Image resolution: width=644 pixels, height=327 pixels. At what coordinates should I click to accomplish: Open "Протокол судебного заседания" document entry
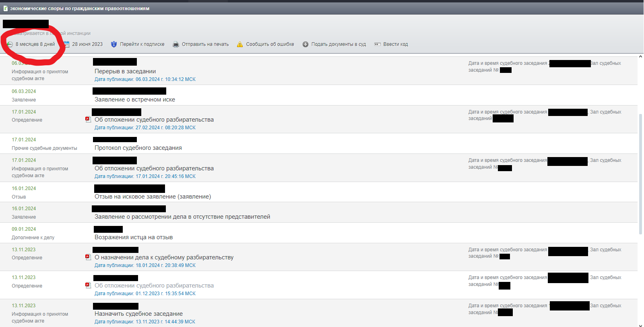(138, 148)
